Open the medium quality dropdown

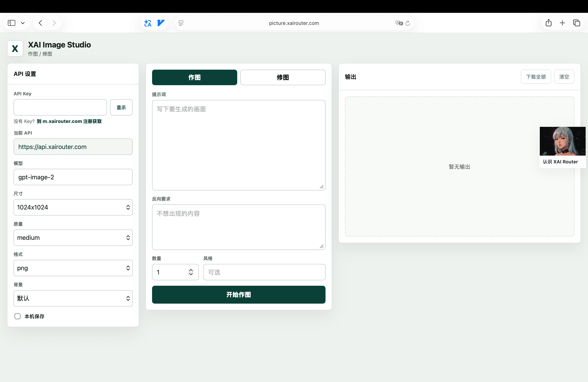coord(73,238)
